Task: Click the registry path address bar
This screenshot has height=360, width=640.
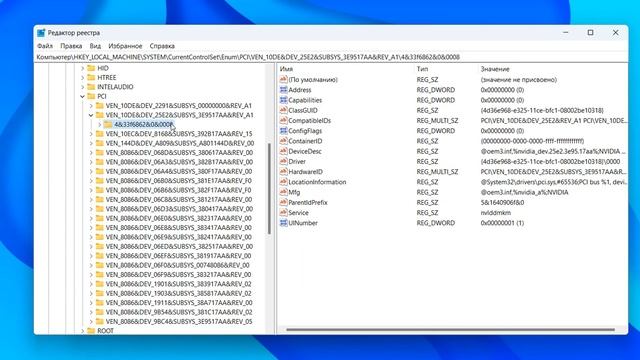Action: pos(331,57)
